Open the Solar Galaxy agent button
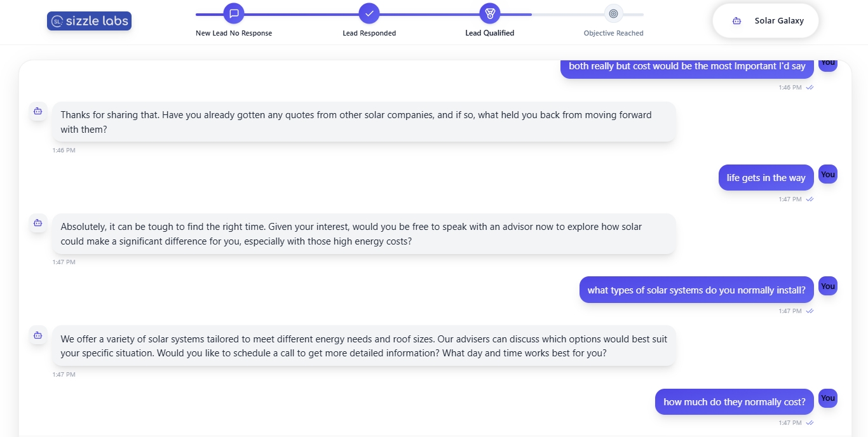 pos(766,21)
